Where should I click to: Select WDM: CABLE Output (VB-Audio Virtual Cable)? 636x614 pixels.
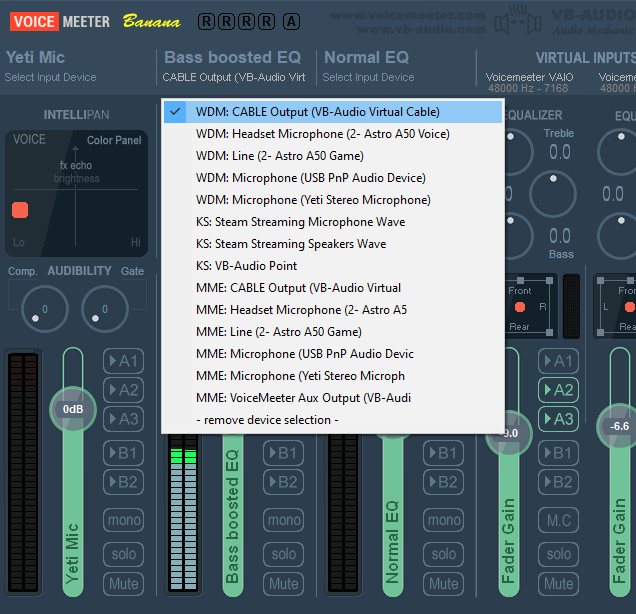click(x=333, y=112)
